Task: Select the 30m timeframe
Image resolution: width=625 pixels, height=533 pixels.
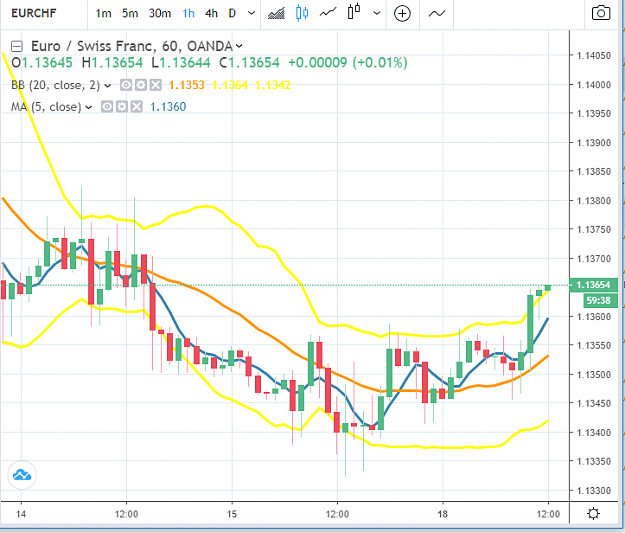Action: click(160, 14)
